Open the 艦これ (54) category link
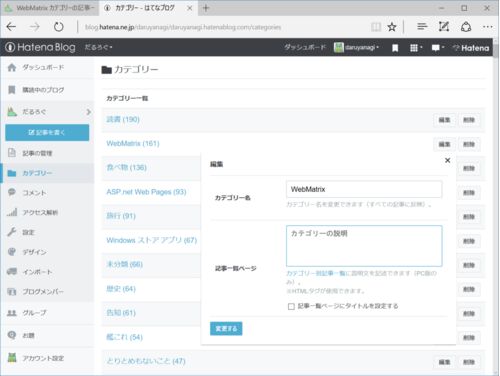The image size is (500, 376). tap(124, 337)
